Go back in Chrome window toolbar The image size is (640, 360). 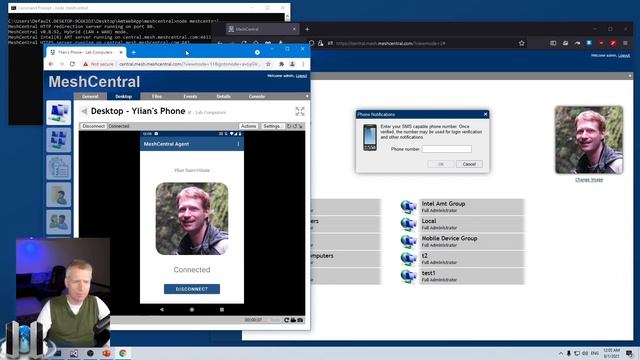coord(51,64)
